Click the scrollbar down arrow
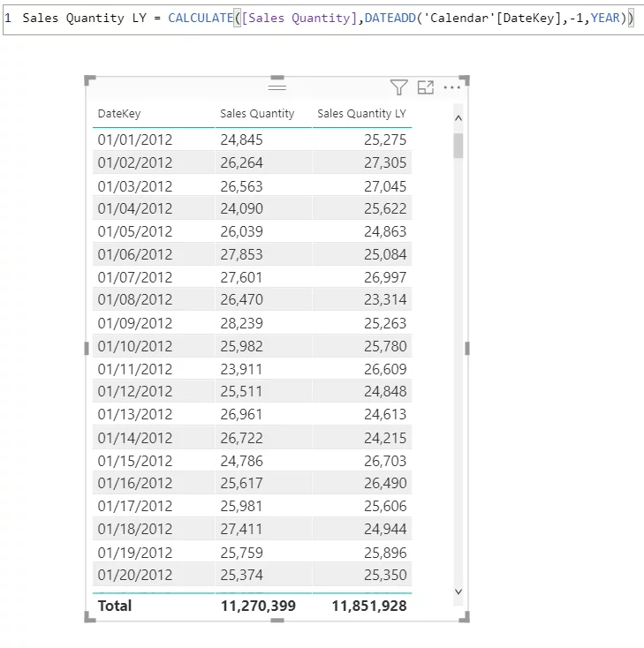 point(458,591)
